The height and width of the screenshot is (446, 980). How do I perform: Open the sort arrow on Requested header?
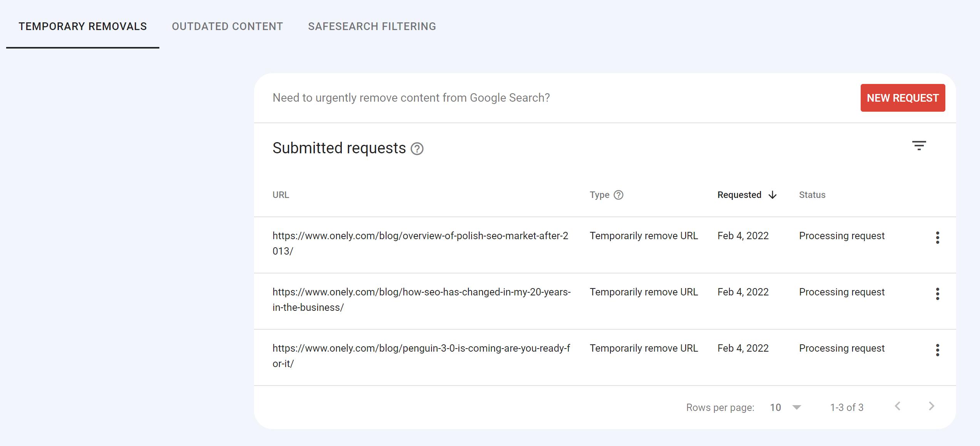tap(772, 194)
